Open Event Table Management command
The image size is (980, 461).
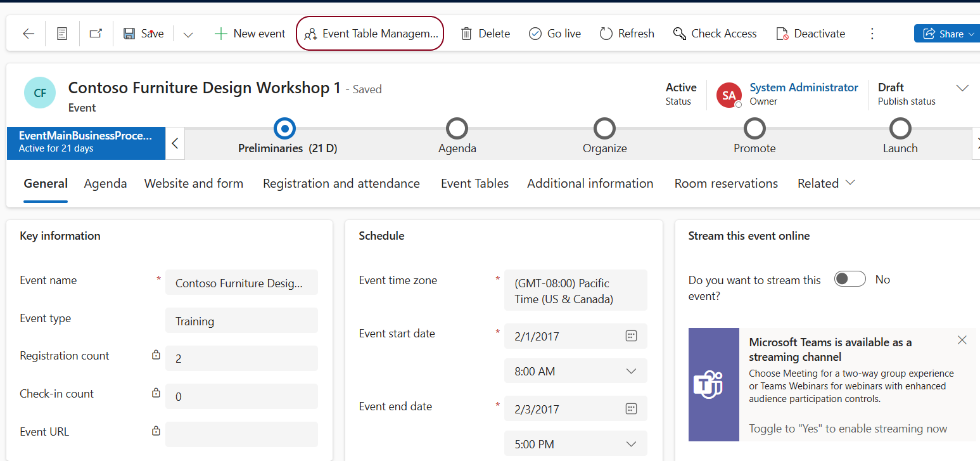pos(370,34)
